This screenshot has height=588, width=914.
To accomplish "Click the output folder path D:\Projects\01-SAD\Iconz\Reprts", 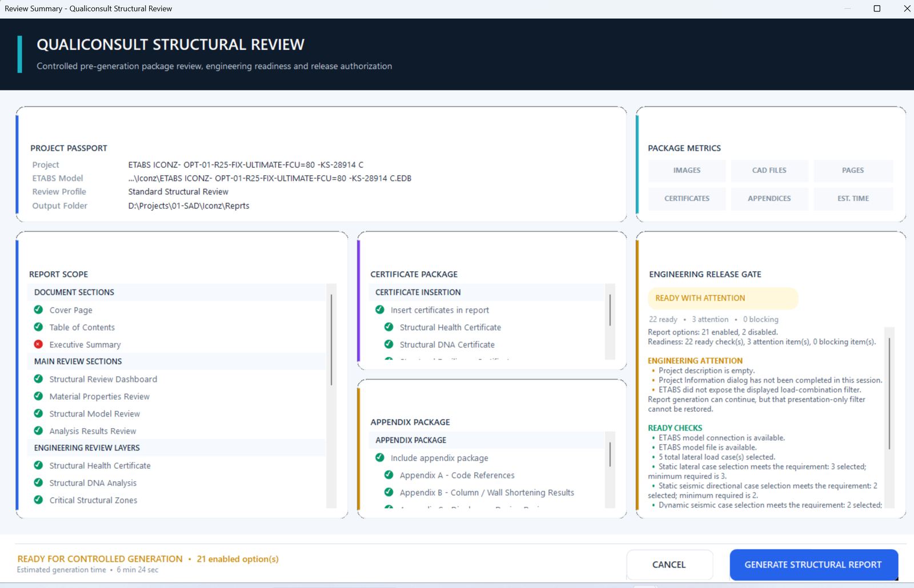I will pyautogui.click(x=189, y=206).
